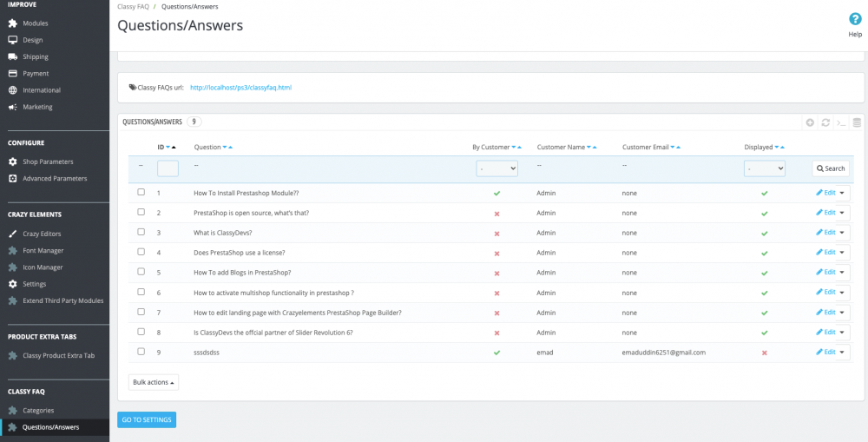Screen dimensions: 868x442
Task: Expand Edit dropdown arrow for question 4
Action: [843, 253]
